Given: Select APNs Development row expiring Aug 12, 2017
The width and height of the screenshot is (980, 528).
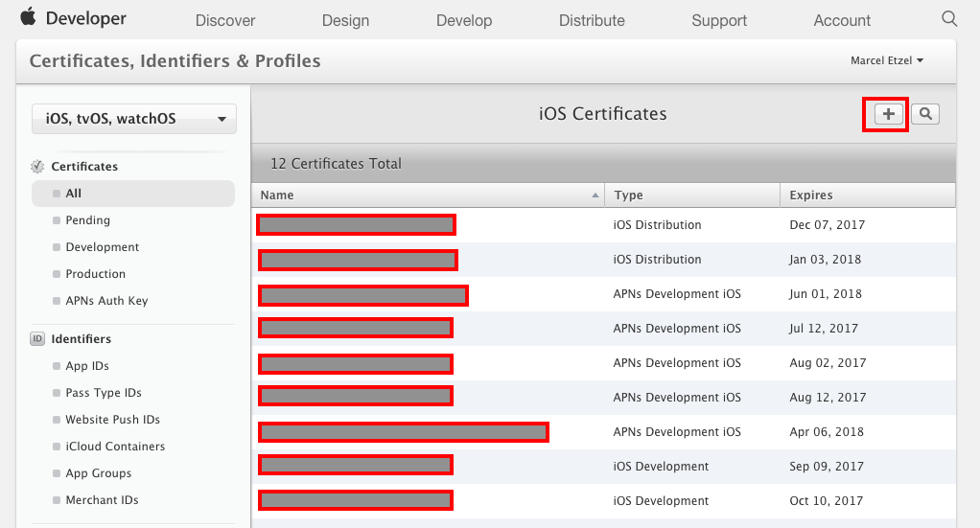Looking at the screenshot, I should [603, 398].
